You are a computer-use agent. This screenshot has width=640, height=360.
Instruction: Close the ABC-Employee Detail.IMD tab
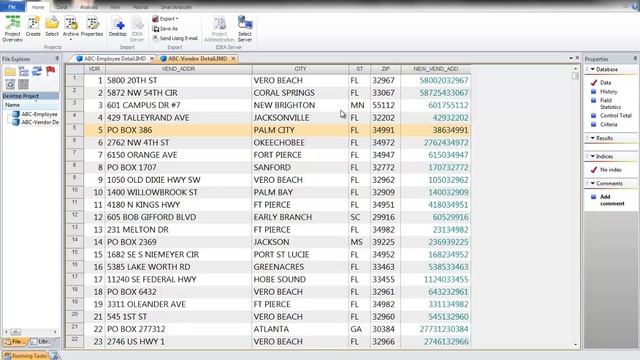pos(152,59)
